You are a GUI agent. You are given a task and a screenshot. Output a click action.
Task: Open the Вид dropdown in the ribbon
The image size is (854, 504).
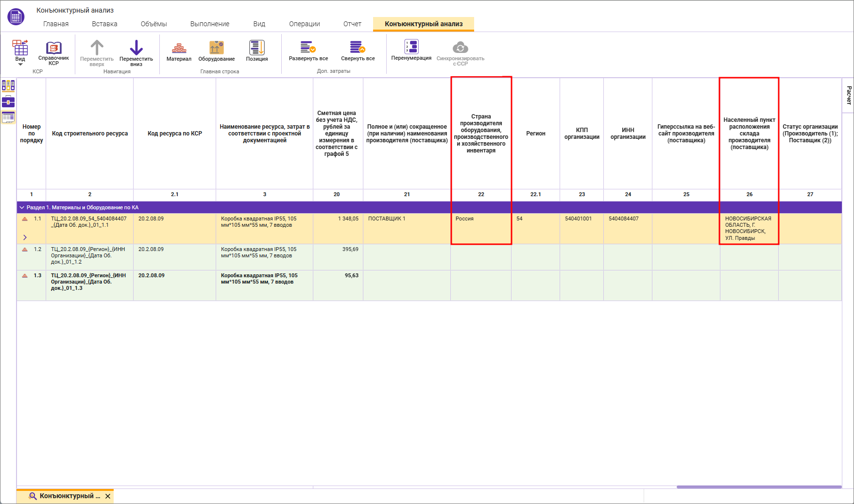coord(20,53)
